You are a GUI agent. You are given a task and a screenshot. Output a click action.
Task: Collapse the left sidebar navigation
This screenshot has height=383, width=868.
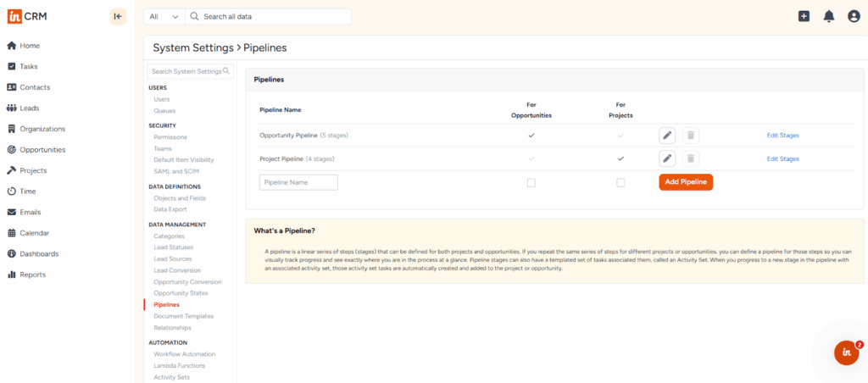(118, 16)
